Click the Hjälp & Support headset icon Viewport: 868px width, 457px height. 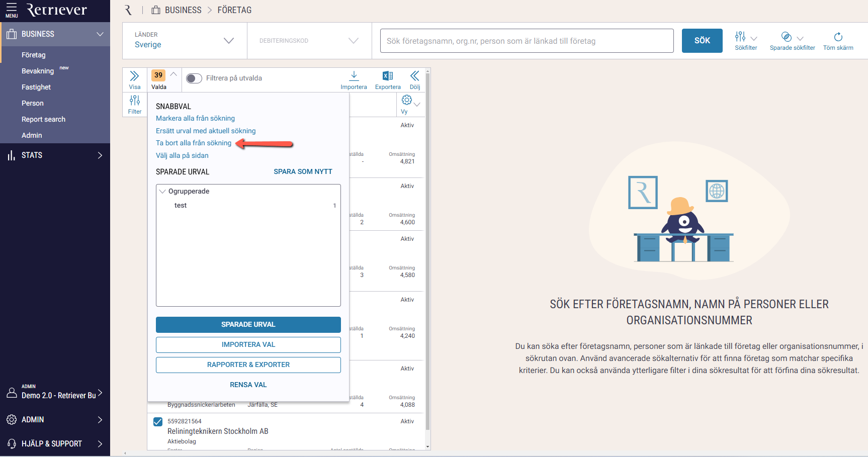point(12,443)
